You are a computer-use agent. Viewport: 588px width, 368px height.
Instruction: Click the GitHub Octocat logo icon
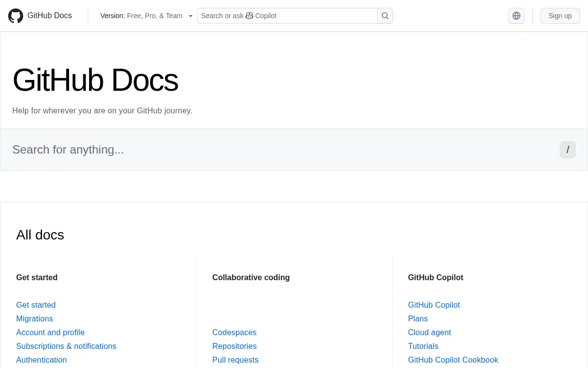[x=16, y=16]
